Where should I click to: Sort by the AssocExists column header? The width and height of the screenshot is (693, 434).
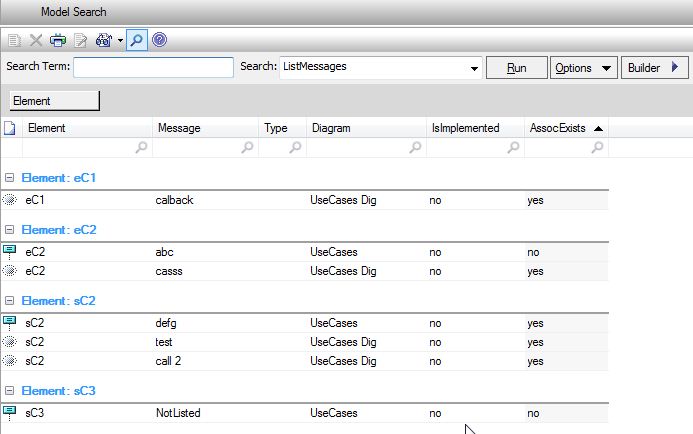[x=566, y=128]
